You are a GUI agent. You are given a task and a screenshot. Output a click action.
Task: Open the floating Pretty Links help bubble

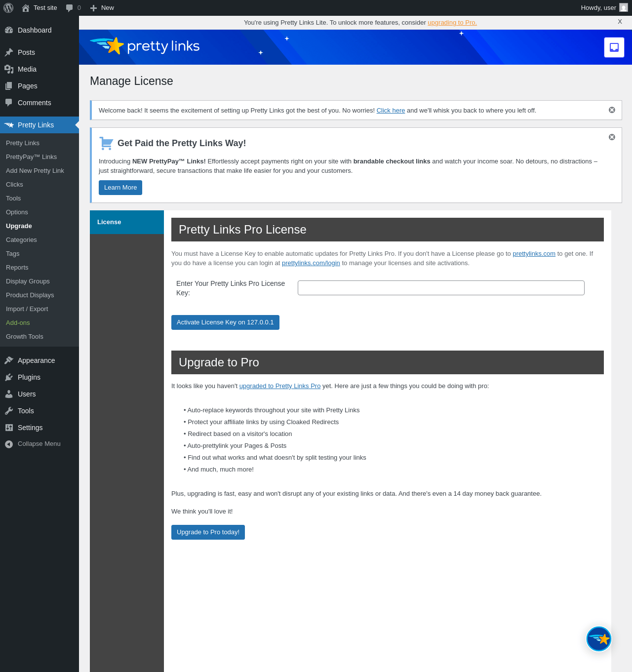(599, 639)
